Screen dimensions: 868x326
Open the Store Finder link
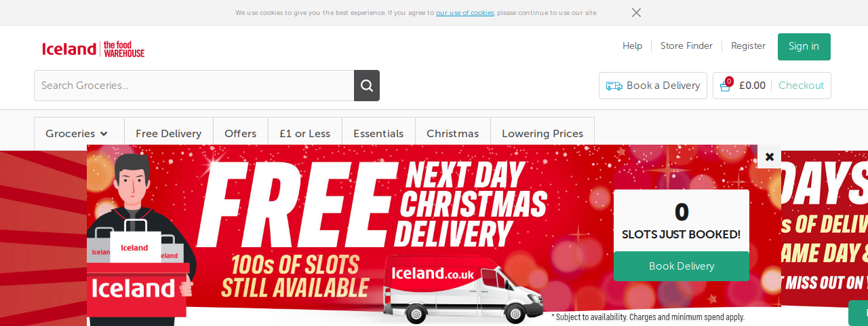coord(686,46)
